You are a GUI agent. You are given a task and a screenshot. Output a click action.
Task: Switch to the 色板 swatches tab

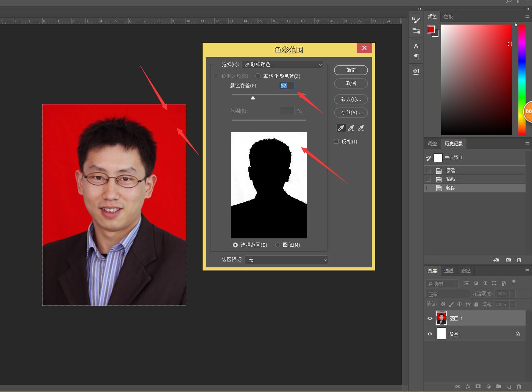click(448, 17)
